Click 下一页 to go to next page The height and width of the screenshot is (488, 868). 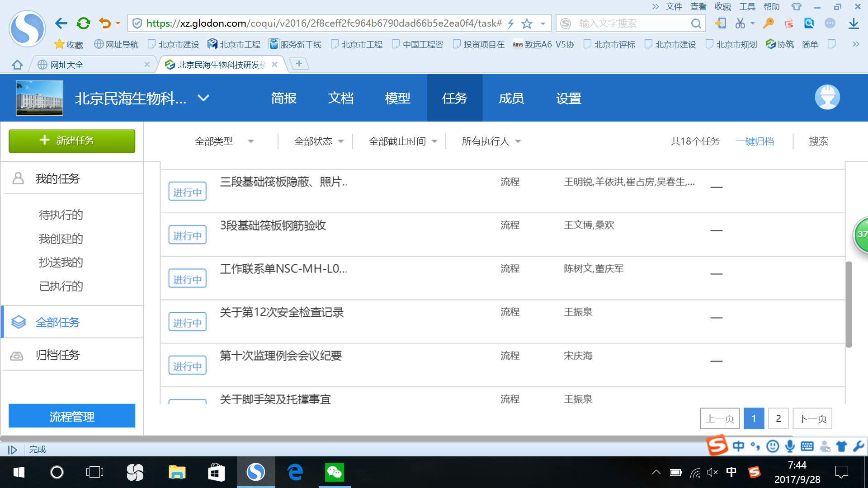click(x=812, y=418)
